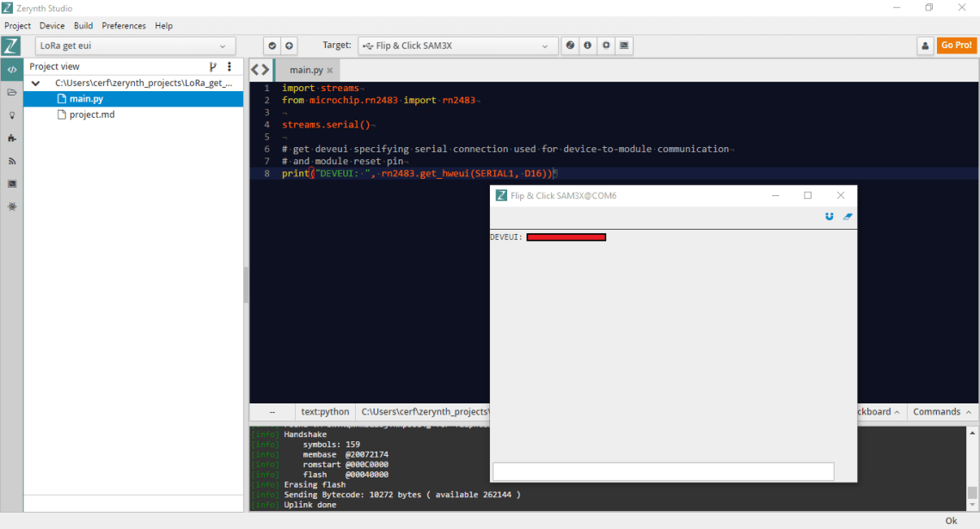Open the code editor sidebar view
980x529 pixels.
[12, 70]
